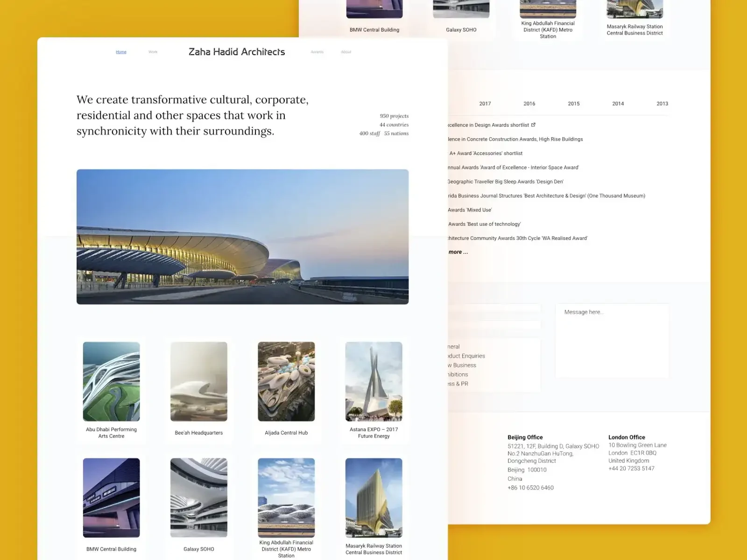Click the 'Bee'ah Headquarters' caption
This screenshot has height=560, width=747.
click(x=198, y=433)
